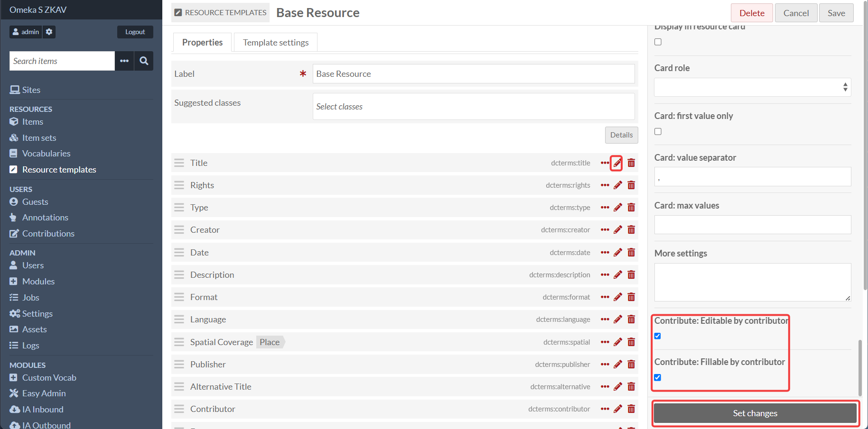This screenshot has width=868, height=429.
Task: Open the Suggested classes selector
Action: point(474,107)
